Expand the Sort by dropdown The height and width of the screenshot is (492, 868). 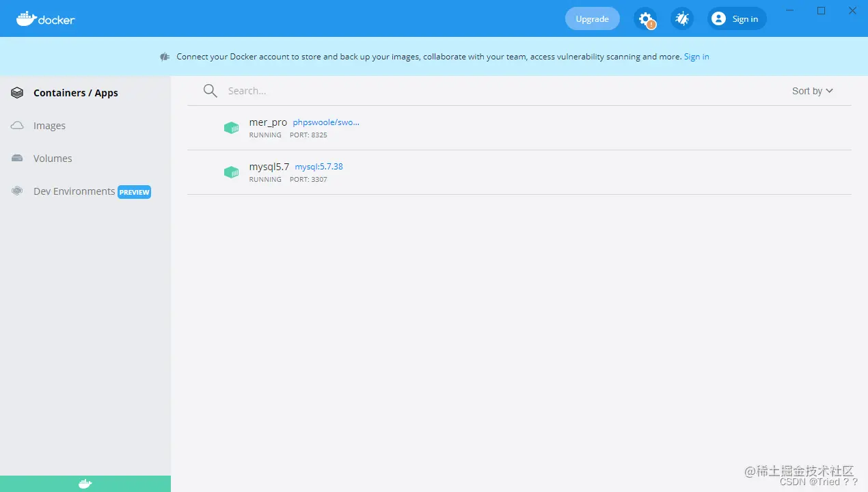[x=813, y=91]
